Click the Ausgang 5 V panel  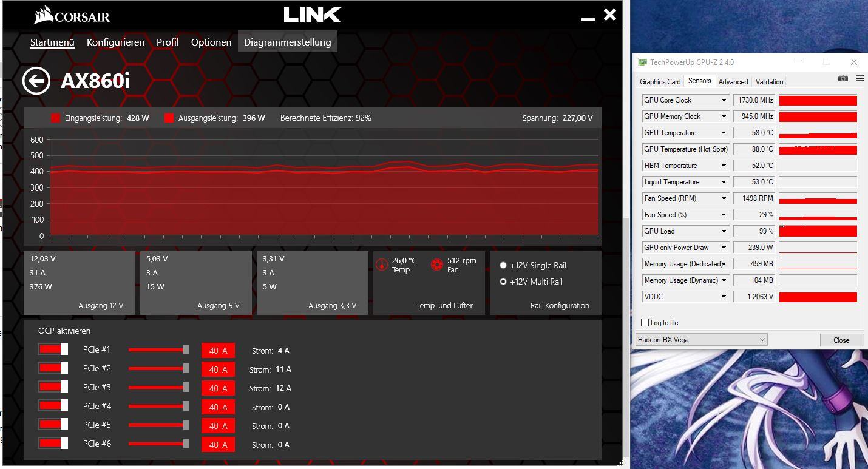(196, 283)
